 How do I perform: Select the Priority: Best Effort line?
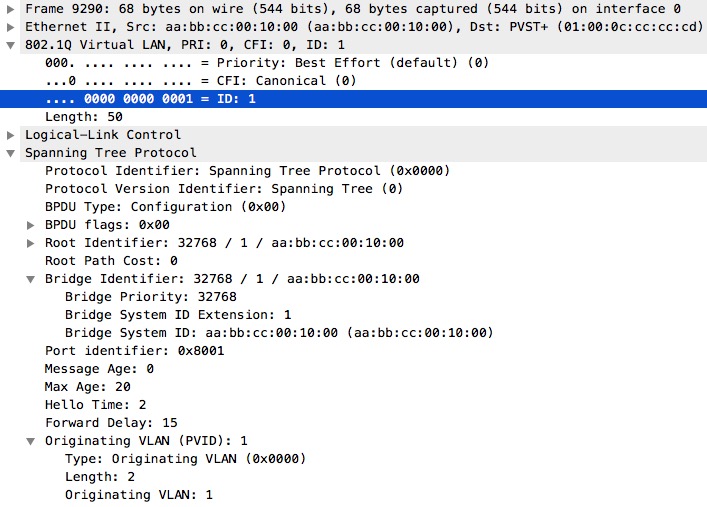(267, 63)
